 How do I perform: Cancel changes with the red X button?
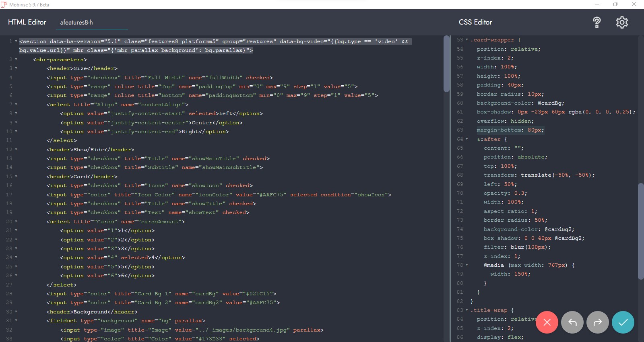[x=547, y=322]
